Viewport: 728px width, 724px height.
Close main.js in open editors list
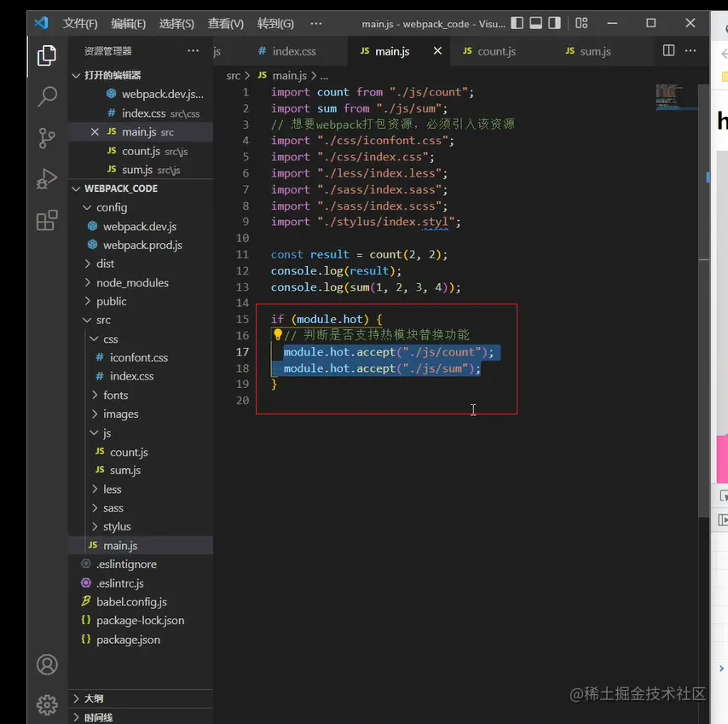(95, 132)
